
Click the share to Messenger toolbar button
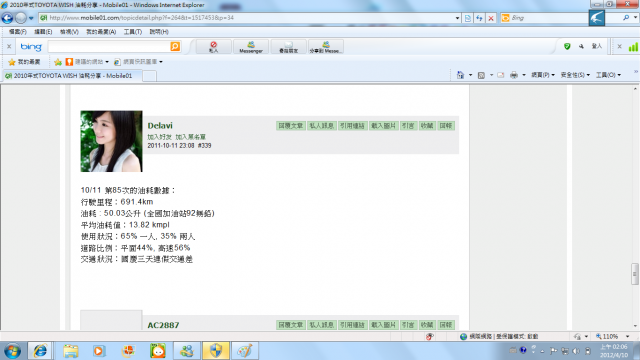coord(326,47)
